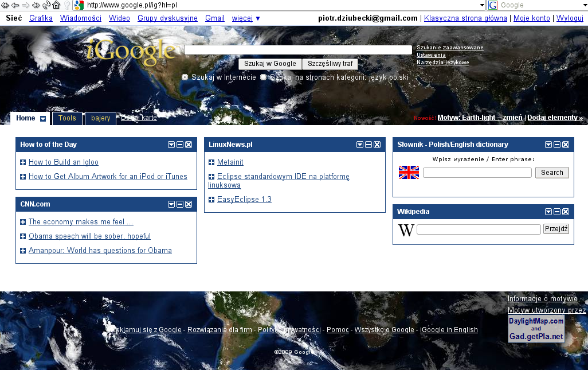Viewport: 588px width, 370px height.
Task: Open Wideo in the top navigation
Action: (119, 18)
